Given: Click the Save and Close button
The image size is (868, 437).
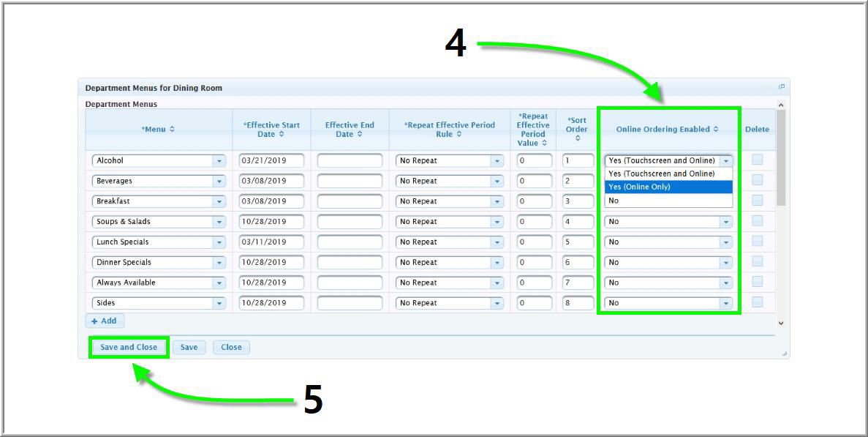Looking at the screenshot, I should (129, 348).
